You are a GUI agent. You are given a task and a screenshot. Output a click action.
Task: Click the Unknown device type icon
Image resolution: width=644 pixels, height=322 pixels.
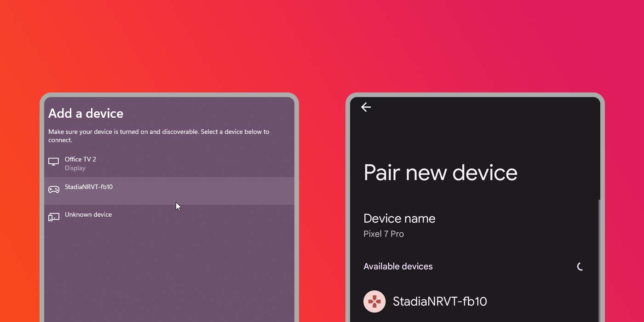click(54, 217)
